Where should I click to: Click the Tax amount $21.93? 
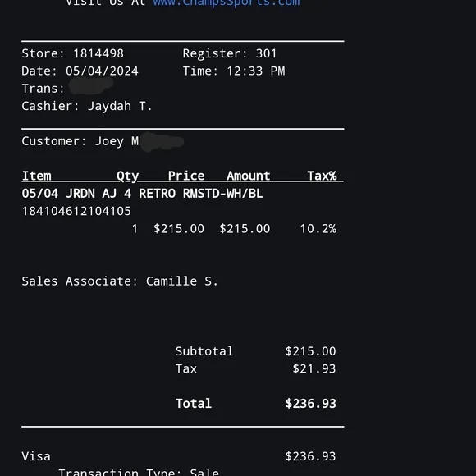[x=314, y=369]
